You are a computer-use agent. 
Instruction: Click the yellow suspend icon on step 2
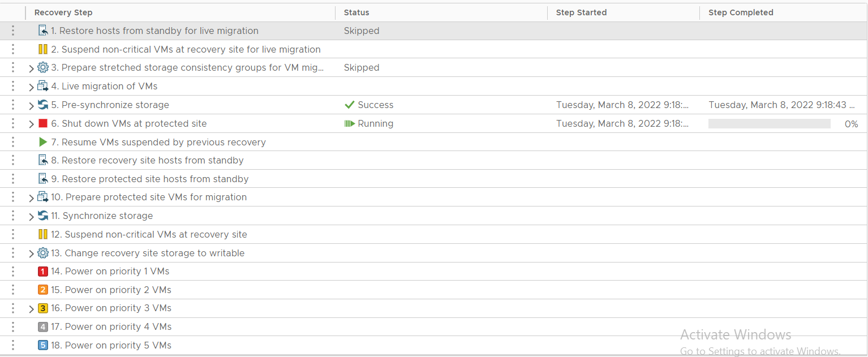pos(43,49)
